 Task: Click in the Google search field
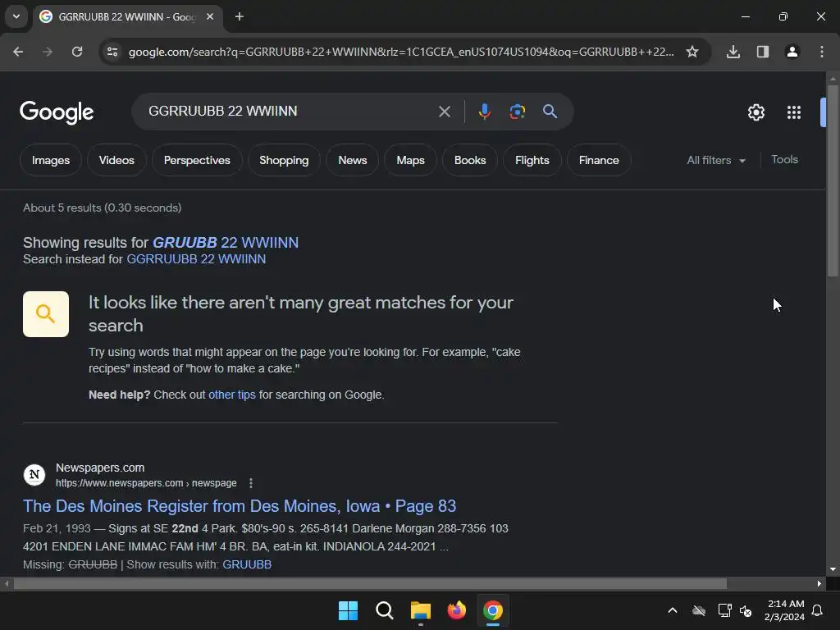[290, 112]
